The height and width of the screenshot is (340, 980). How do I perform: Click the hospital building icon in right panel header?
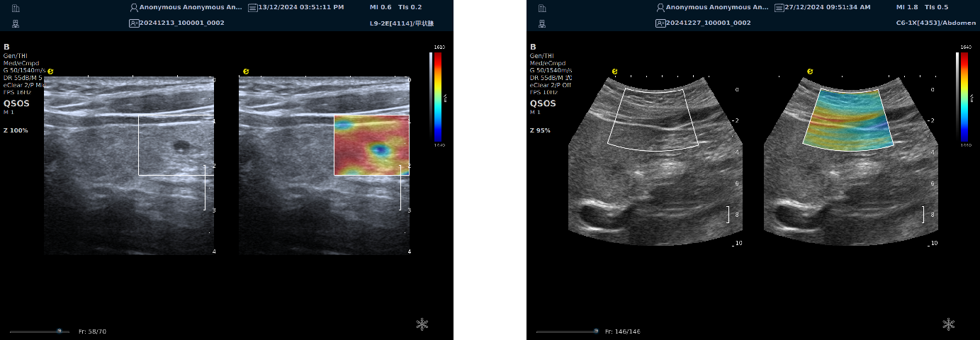542,8
